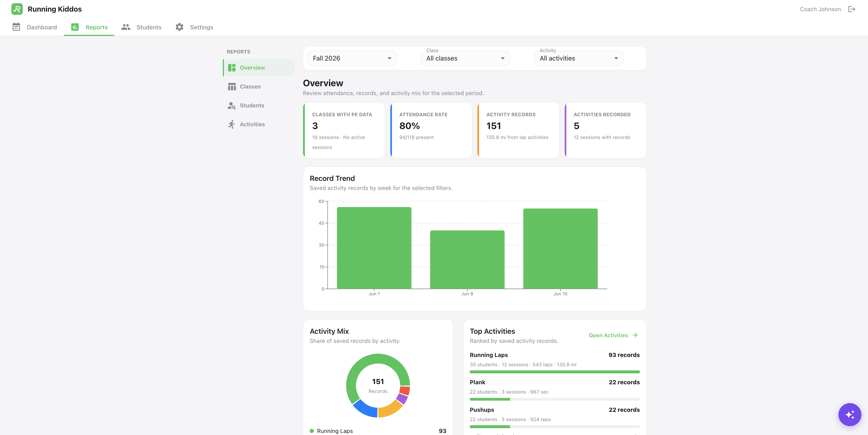Expand the Fall 2026 term dropdown

(x=352, y=58)
